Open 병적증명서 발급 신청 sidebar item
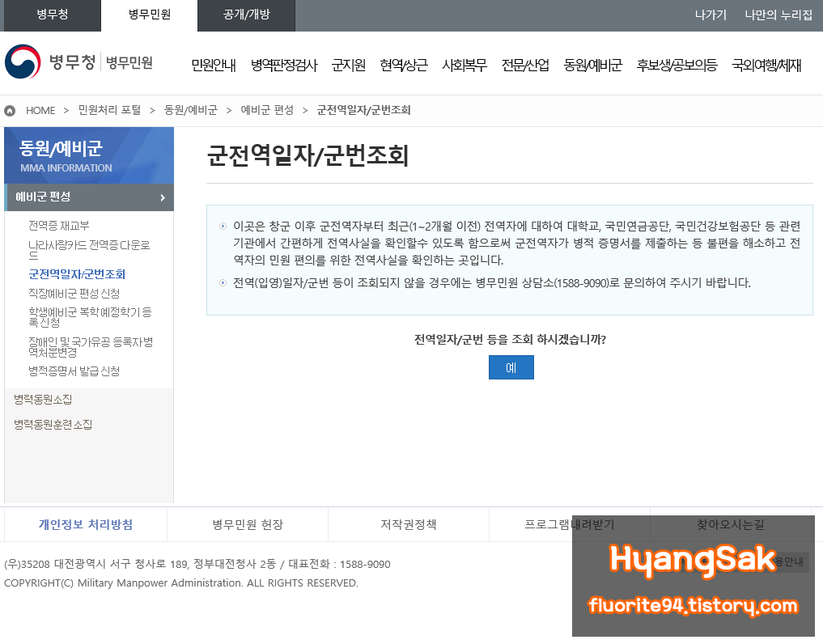823x644 pixels. [x=74, y=371]
